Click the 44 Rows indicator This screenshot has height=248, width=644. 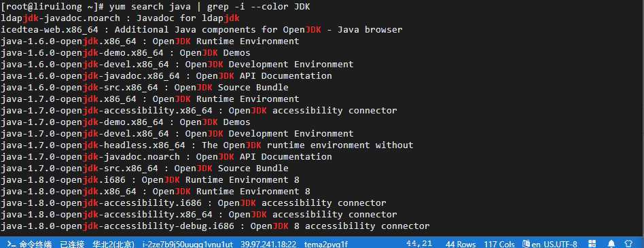461,245
